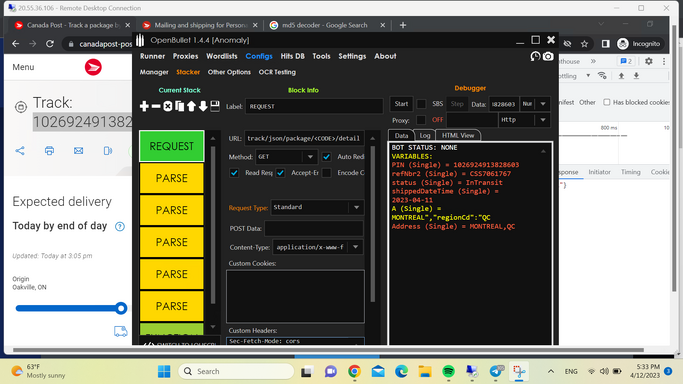Open new Chrome tab
683x384 pixels.
pos(402,25)
